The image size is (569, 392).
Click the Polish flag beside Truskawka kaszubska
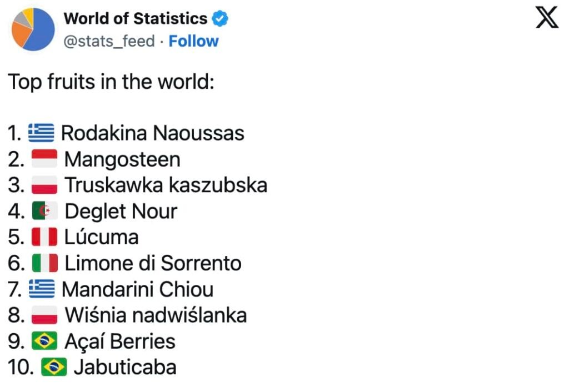44,185
